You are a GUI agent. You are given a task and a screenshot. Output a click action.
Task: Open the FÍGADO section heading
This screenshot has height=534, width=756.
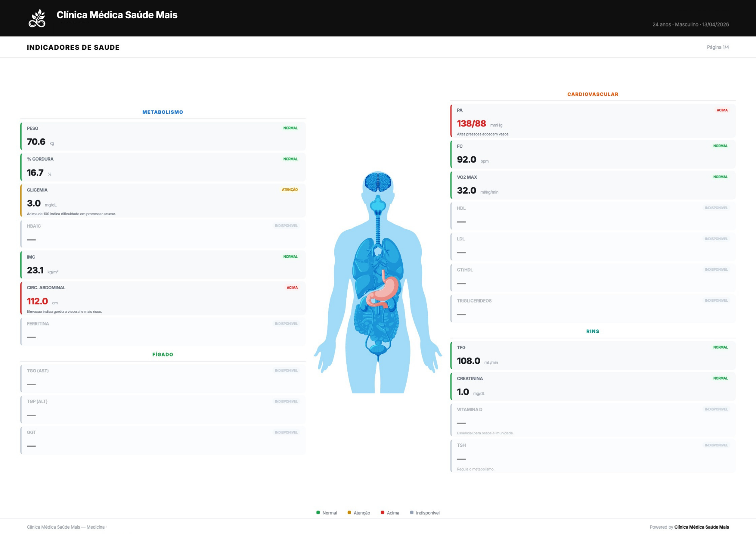click(x=163, y=354)
